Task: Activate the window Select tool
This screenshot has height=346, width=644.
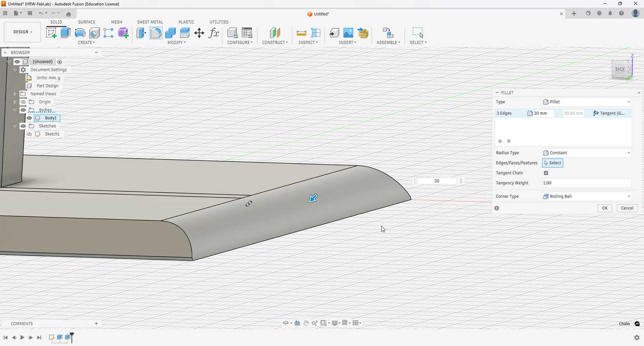Action: tap(418, 32)
